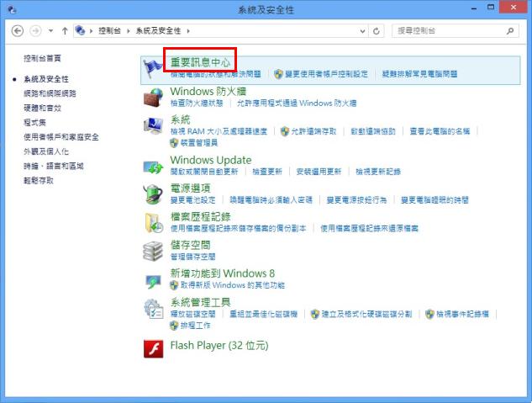Screen dimensions: 532x403
Task: Open 時鐘、語言和區域 category
Action: [53, 166]
